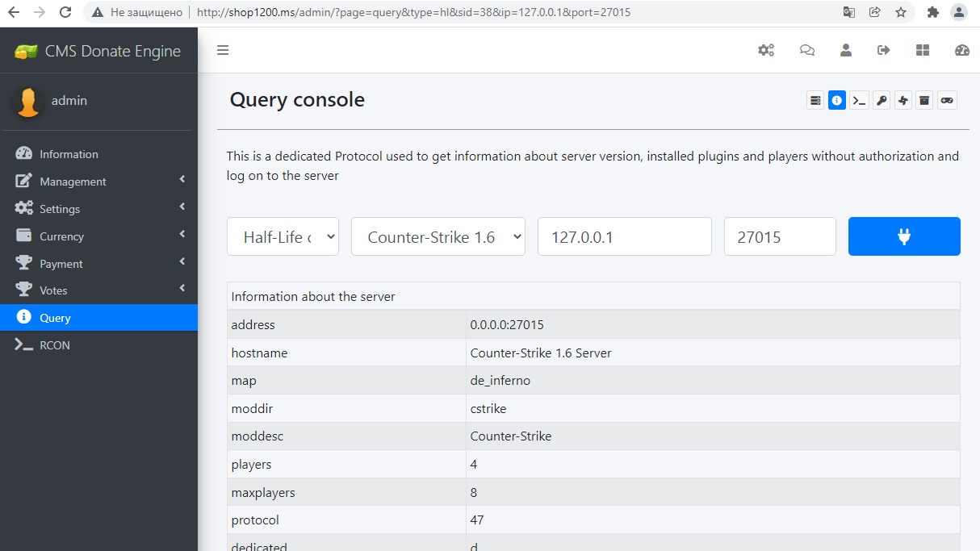Click the sign-out arrow icon
Screen dimensions: 980x551
(884, 50)
